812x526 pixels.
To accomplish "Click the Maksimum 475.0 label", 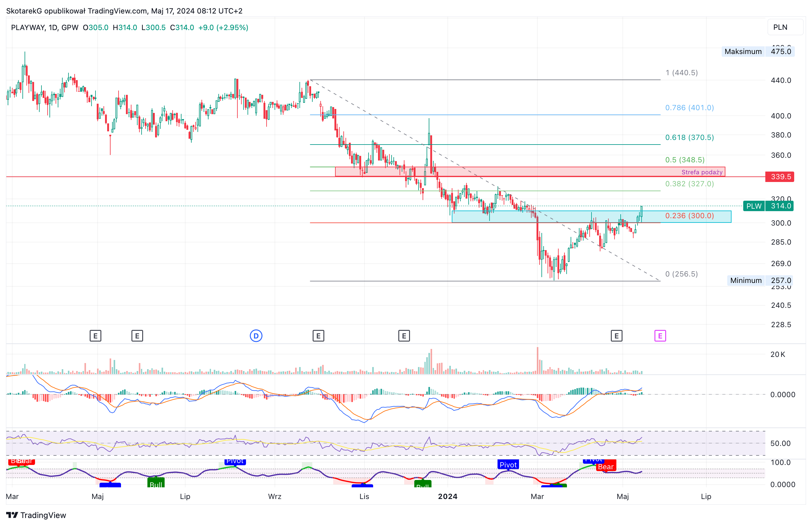I will pos(758,52).
